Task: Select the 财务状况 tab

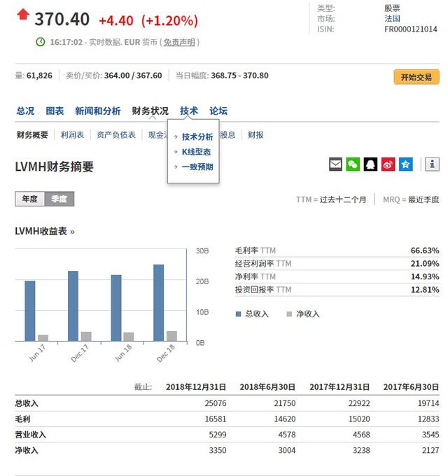Action: [x=150, y=111]
